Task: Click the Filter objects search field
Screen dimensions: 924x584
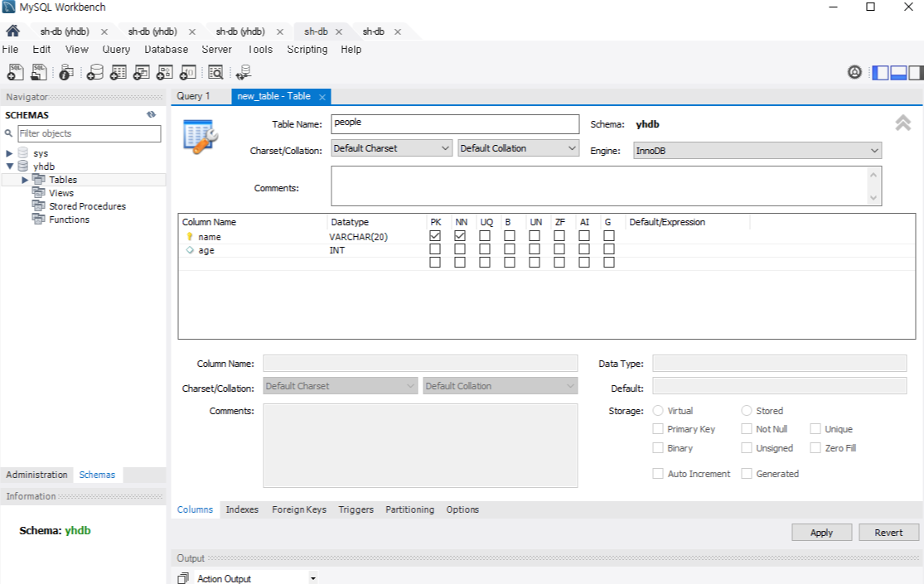Action: (89, 133)
